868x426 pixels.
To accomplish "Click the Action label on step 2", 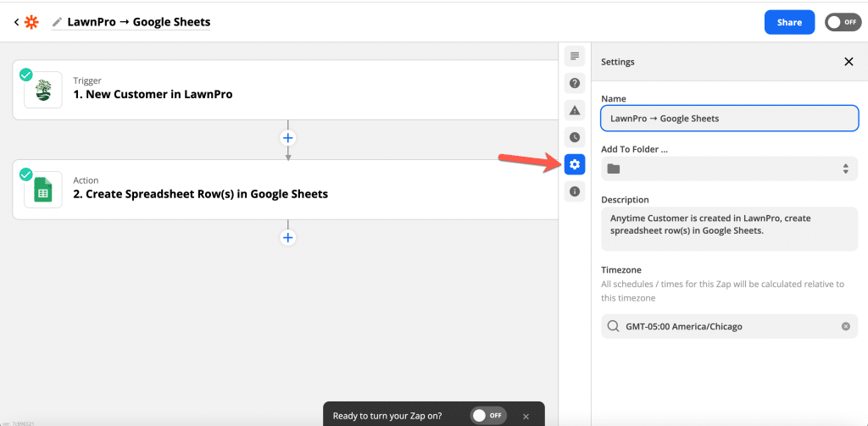I will coord(86,180).
